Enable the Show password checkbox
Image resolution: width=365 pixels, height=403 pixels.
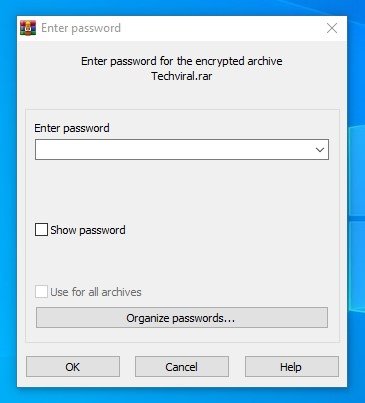(x=41, y=230)
